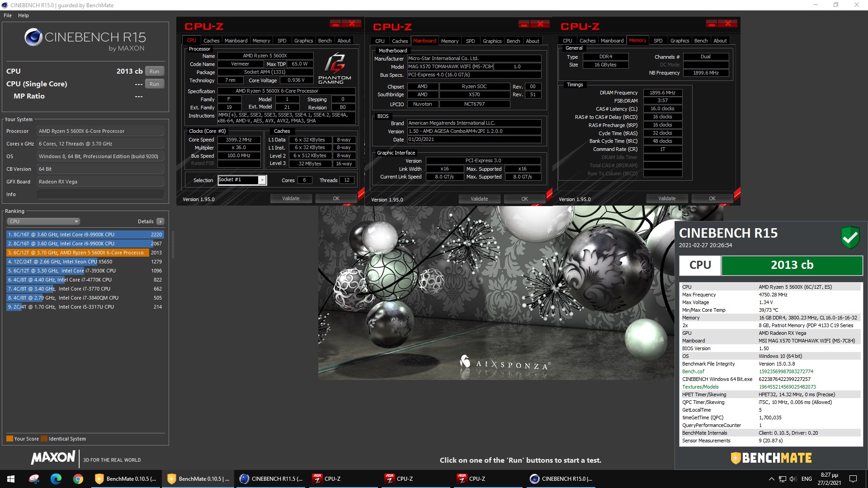Show hidden system tray icons
Screen dimensions: 868x488
(771, 479)
